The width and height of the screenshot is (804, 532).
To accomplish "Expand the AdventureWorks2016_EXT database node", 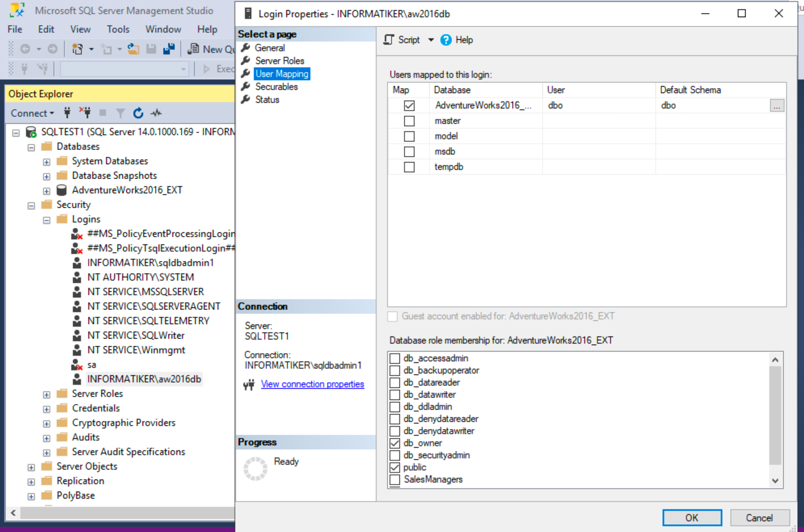I will 46,191.
